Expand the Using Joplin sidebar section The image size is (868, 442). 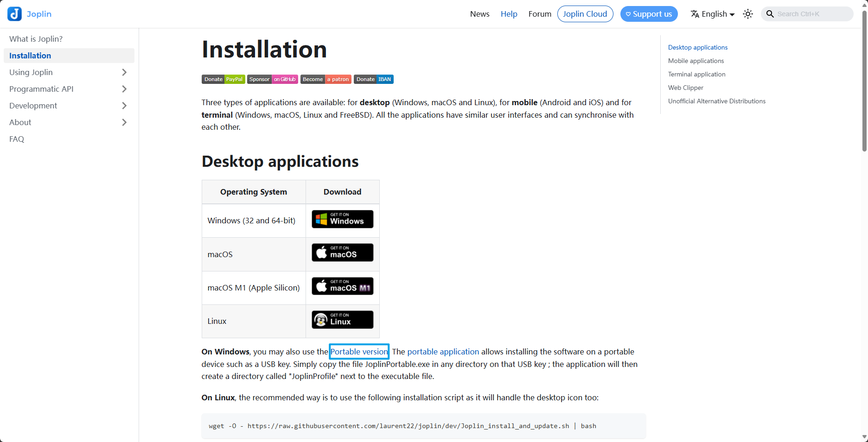pyautogui.click(x=69, y=72)
